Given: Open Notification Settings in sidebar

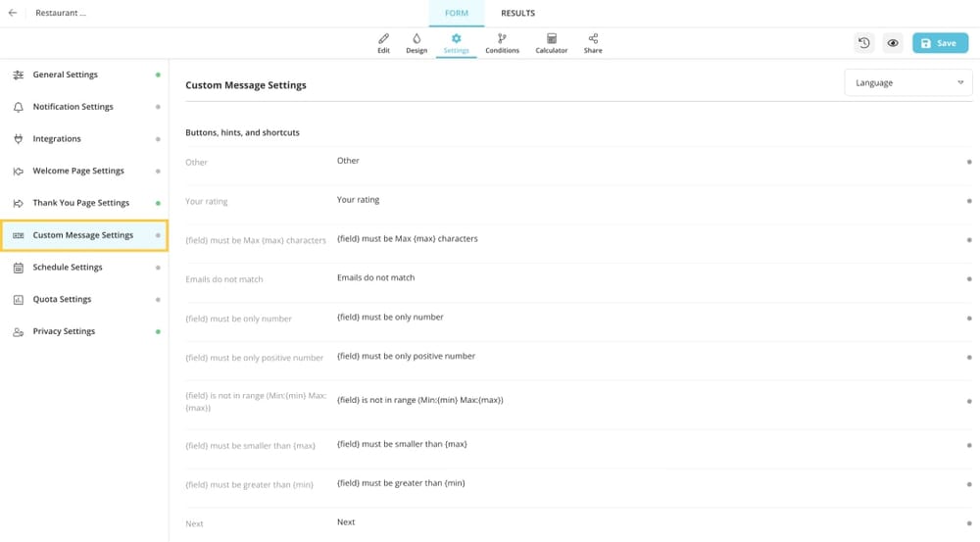Looking at the screenshot, I should point(73,107).
